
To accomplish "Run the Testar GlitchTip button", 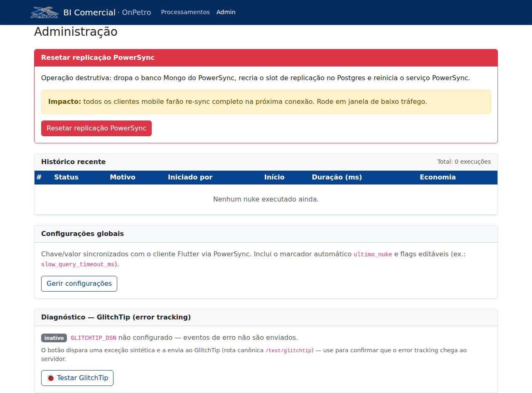I will click(77, 378).
